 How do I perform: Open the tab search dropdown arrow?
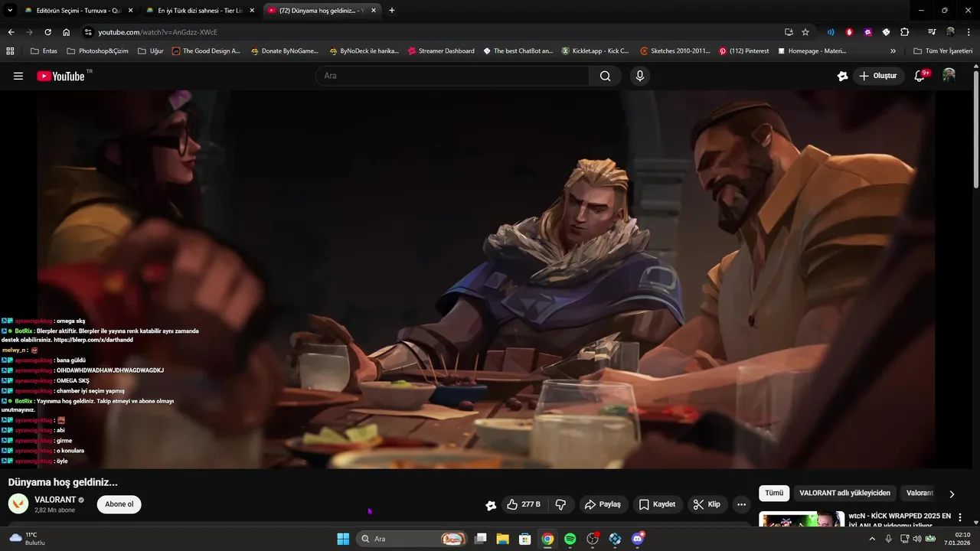click(10, 11)
